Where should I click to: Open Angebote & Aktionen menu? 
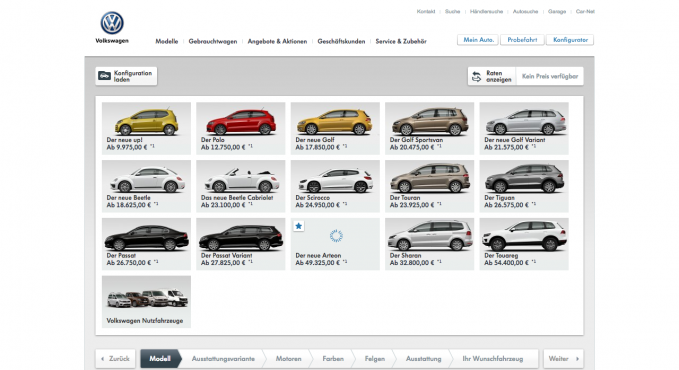coord(277,41)
